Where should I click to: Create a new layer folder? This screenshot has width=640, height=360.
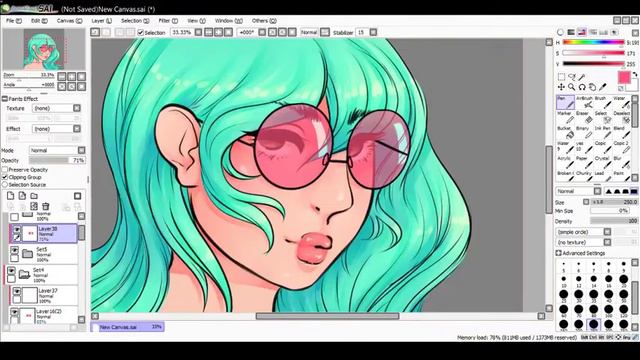(x=34, y=196)
